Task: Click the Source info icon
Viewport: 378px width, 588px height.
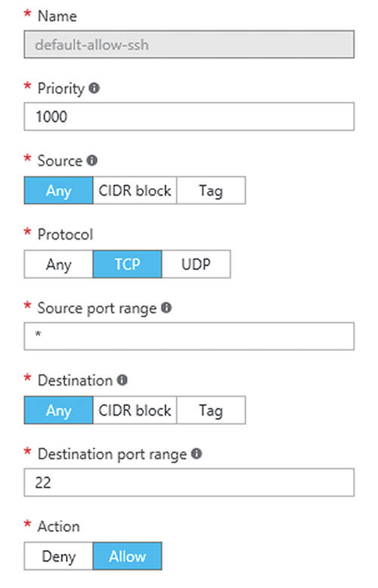Action: [92, 160]
